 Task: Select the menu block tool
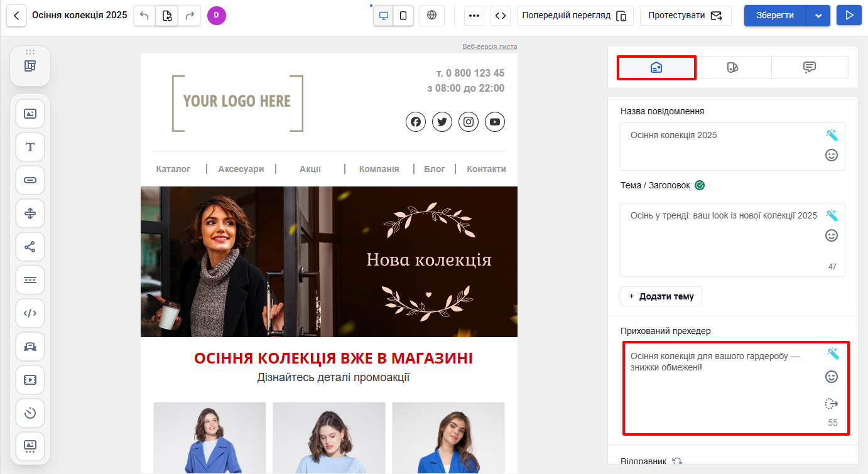pos(30,280)
